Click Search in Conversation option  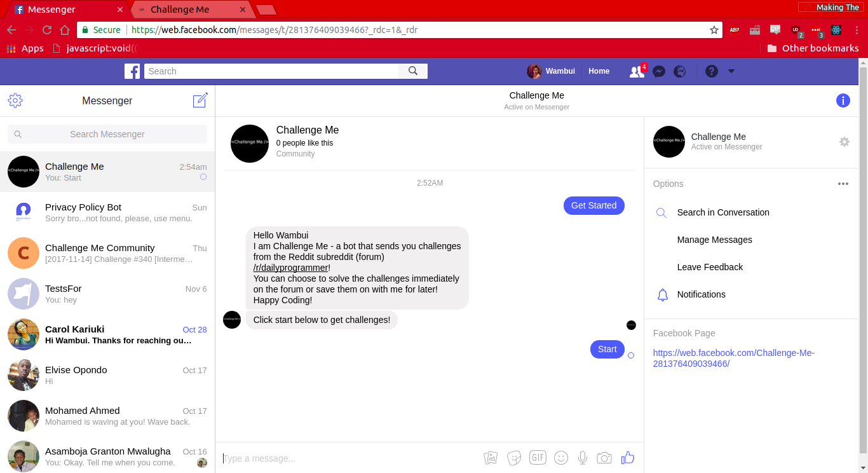point(723,212)
